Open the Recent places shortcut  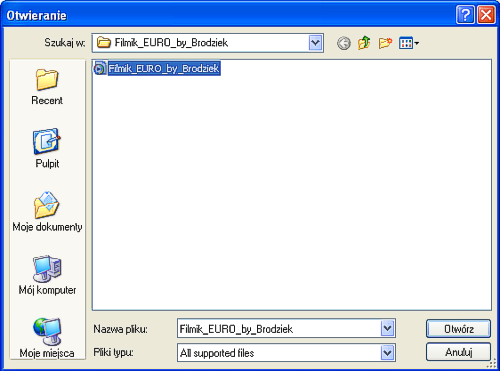(47, 87)
